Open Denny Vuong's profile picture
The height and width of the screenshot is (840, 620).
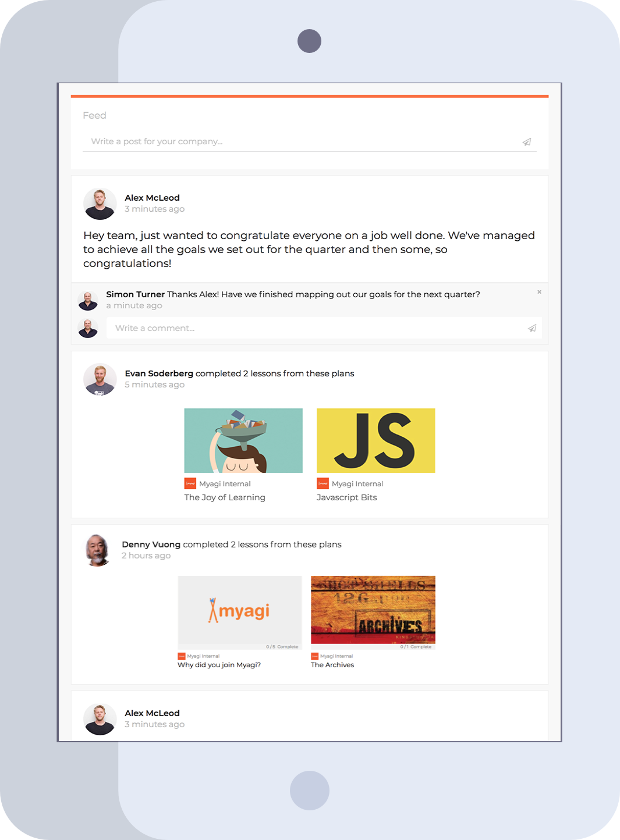[98, 550]
